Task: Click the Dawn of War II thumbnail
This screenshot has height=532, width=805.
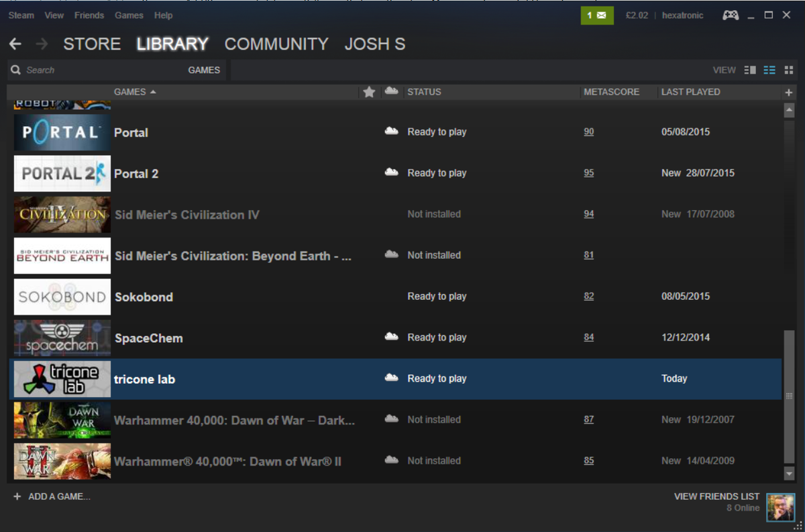Action: click(x=62, y=461)
